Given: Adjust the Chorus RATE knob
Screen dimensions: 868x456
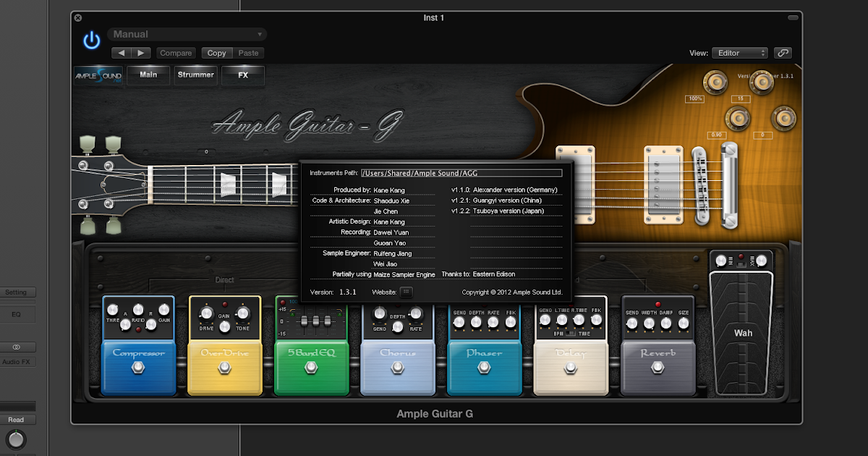Looking at the screenshot, I should [416, 313].
